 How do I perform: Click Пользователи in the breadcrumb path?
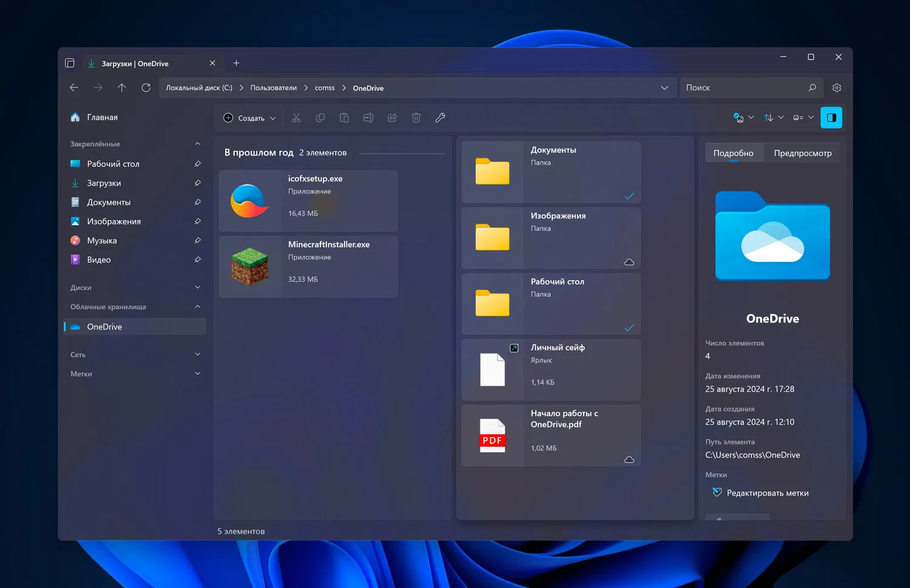pyautogui.click(x=274, y=88)
